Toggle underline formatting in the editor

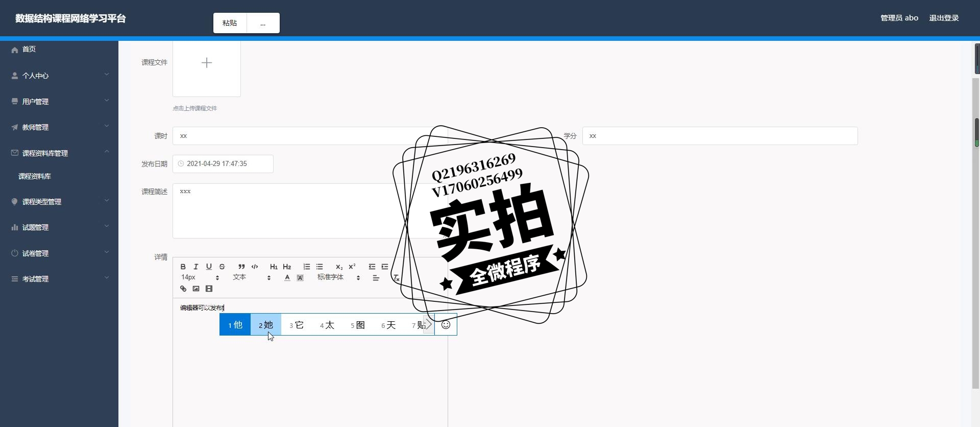click(209, 267)
